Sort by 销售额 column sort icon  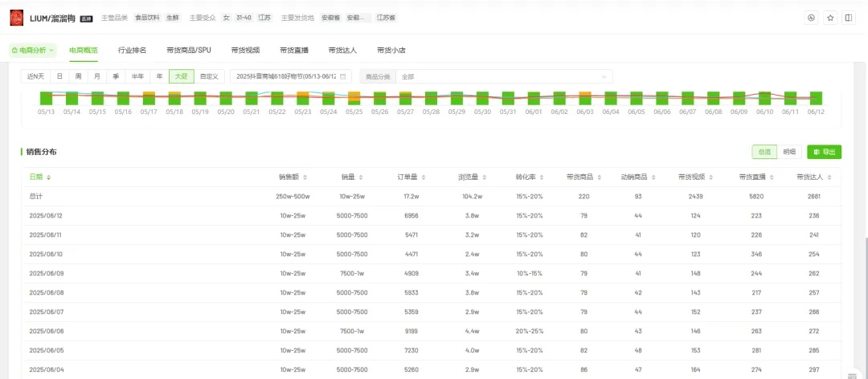click(x=305, y=177)
